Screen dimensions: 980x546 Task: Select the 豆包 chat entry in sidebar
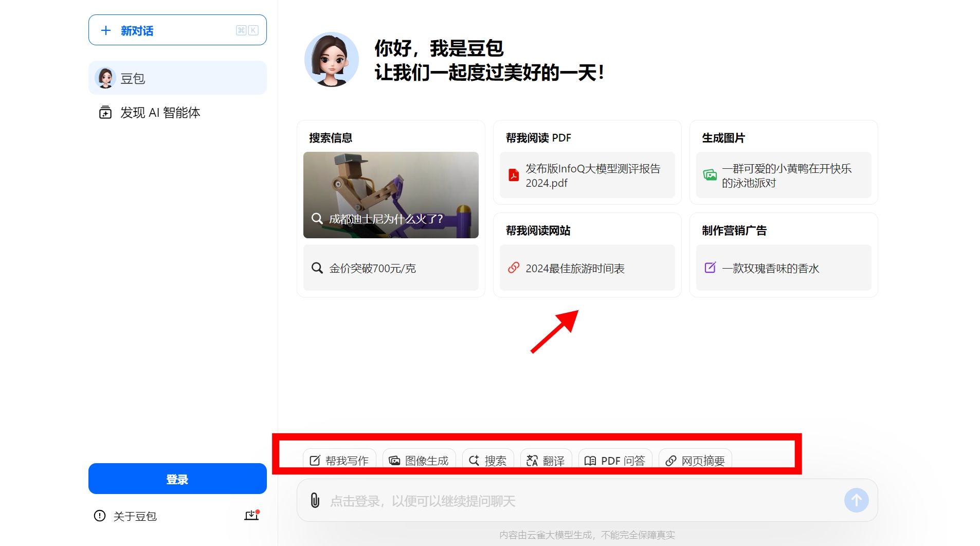point(177,78)
